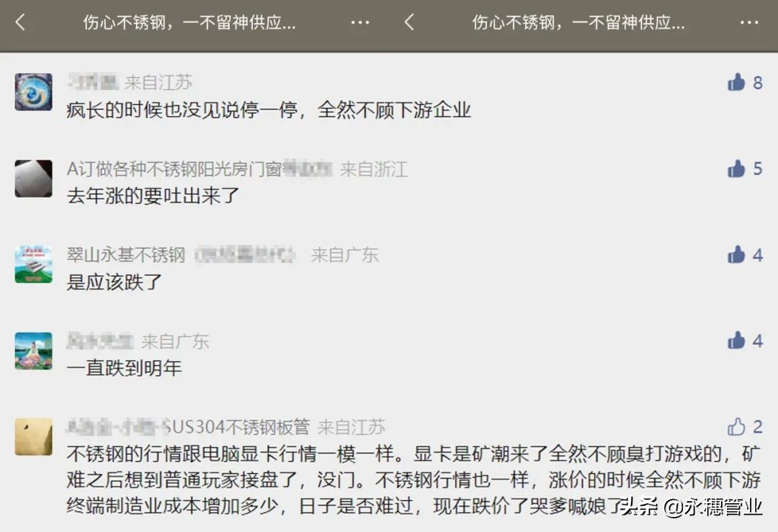778x532 pixels.
Task: Open the right three-dots more menu
Action: point(748,23)
